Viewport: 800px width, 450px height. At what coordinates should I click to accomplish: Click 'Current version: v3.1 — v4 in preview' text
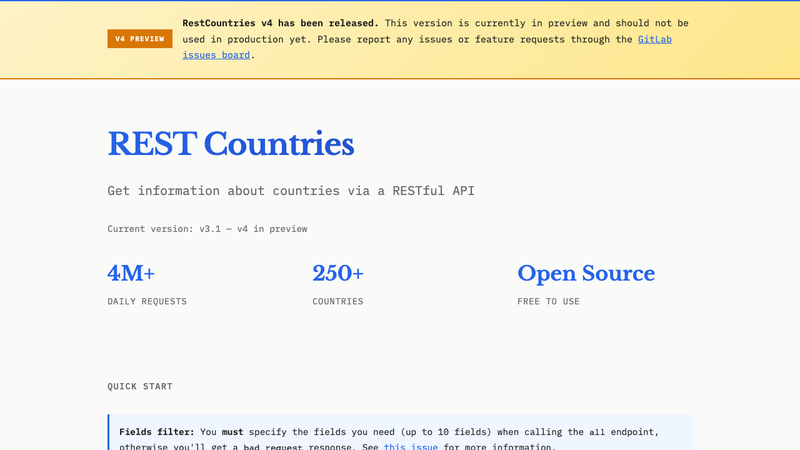207,229
